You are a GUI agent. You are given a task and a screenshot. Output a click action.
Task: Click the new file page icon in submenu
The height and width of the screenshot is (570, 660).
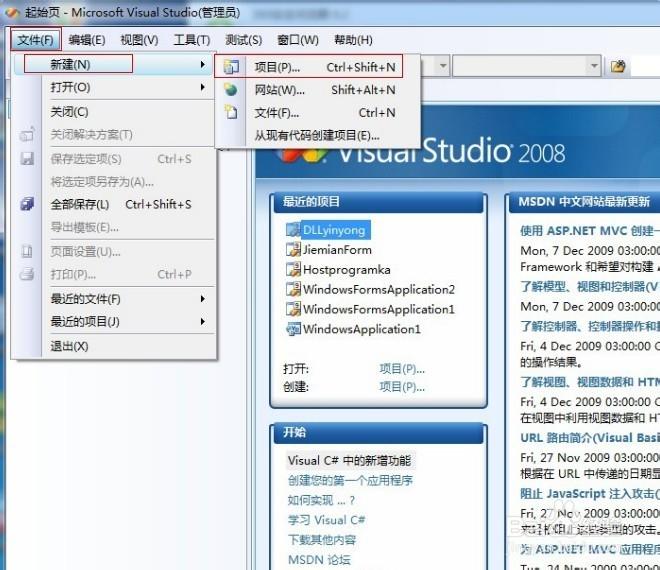point(231,112)
